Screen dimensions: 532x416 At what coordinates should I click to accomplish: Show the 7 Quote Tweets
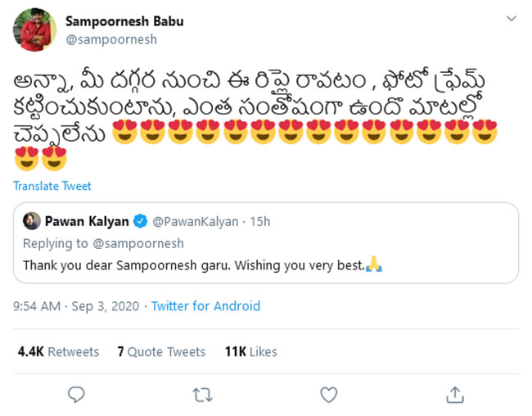tap(161, 351)
